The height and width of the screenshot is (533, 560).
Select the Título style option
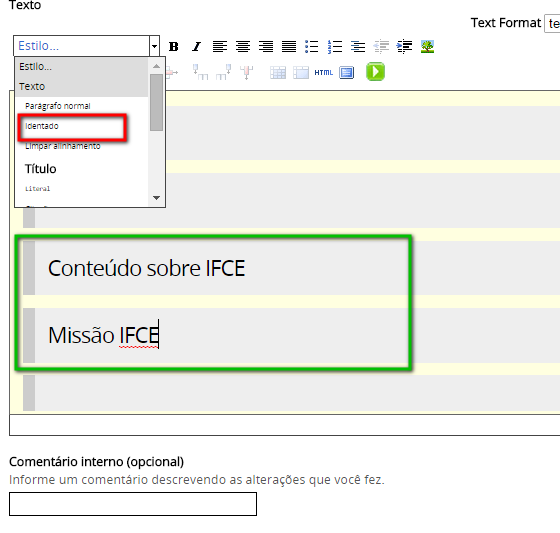click(40, 169)
